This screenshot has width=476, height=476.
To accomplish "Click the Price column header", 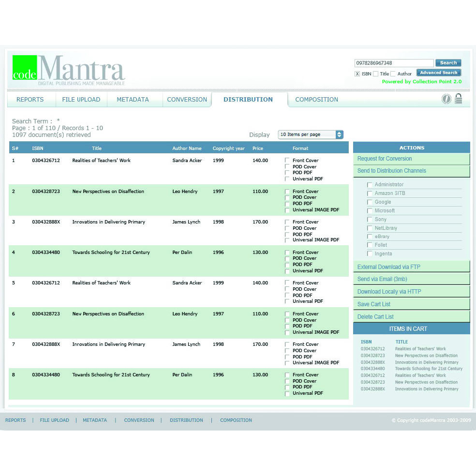I will pos(258,149).
